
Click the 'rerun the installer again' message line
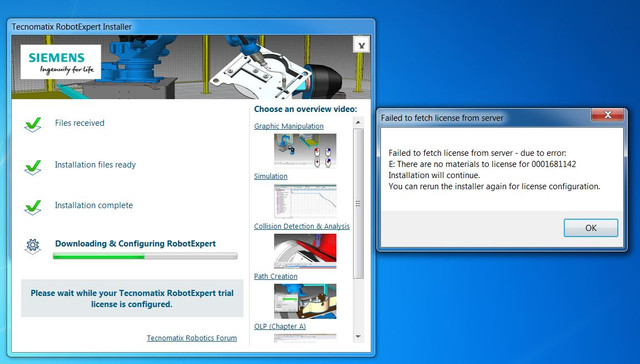click(x=494, y=186)
